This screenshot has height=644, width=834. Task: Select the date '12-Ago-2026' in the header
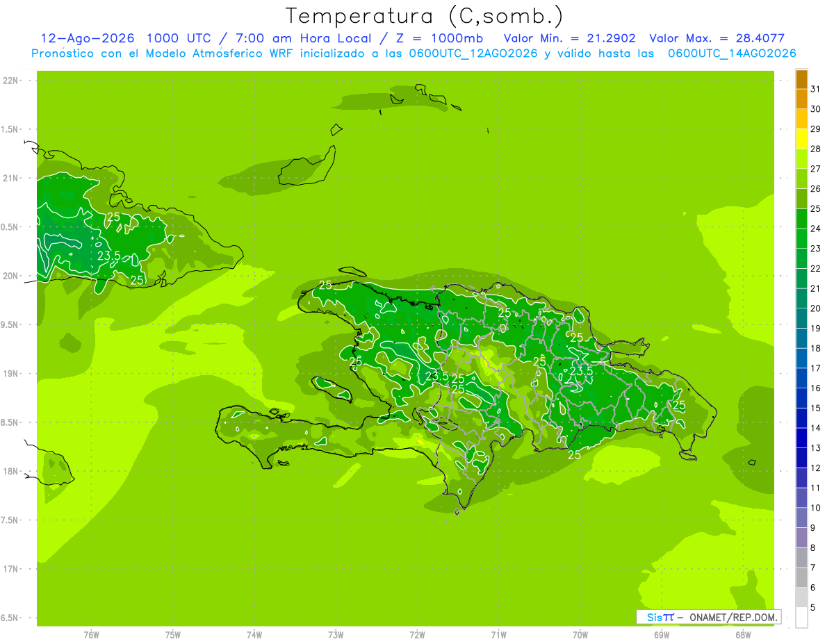coord(87,38)
